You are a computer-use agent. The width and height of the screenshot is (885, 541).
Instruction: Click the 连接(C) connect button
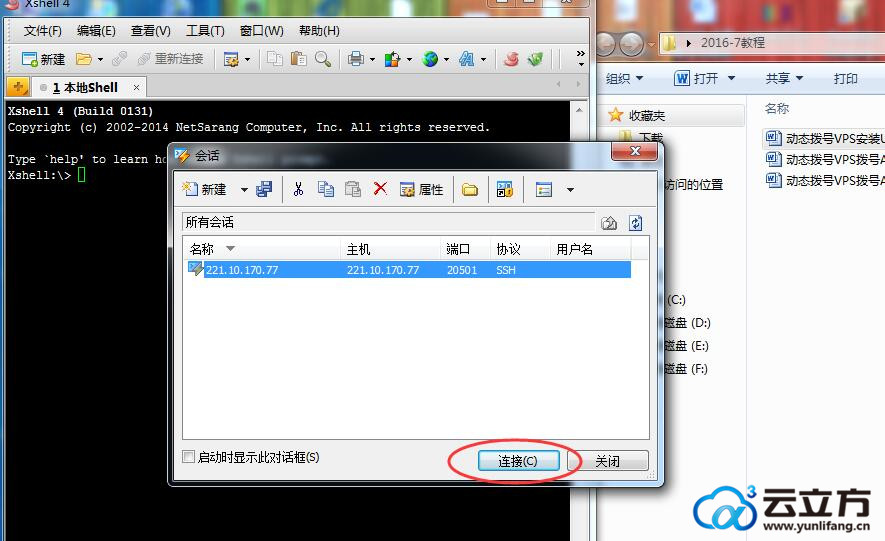point(518,460)
